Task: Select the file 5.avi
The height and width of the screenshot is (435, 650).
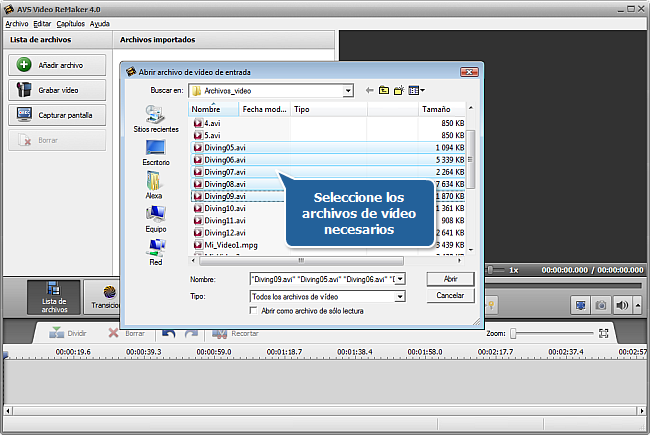Action: (327, 135)
